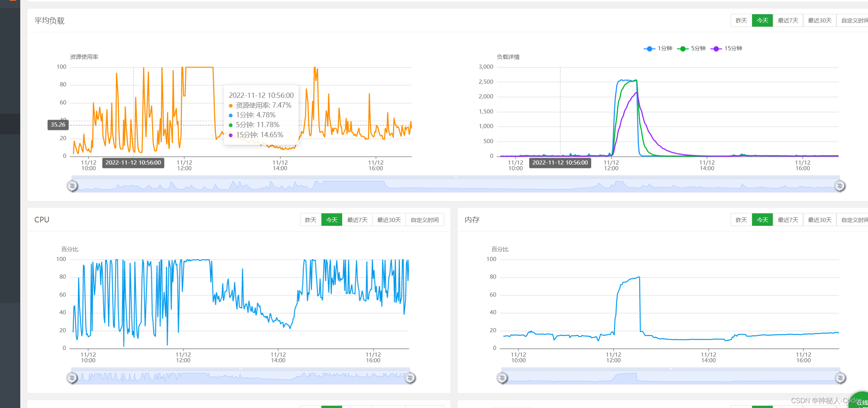Select 昨天 tab in CPU panel
The width and height of the screenshot is (868, 408).
point(311,220)
